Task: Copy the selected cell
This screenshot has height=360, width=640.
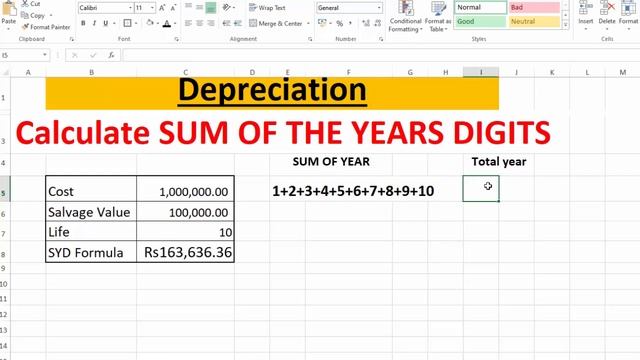Action: (x=33, y=16)
